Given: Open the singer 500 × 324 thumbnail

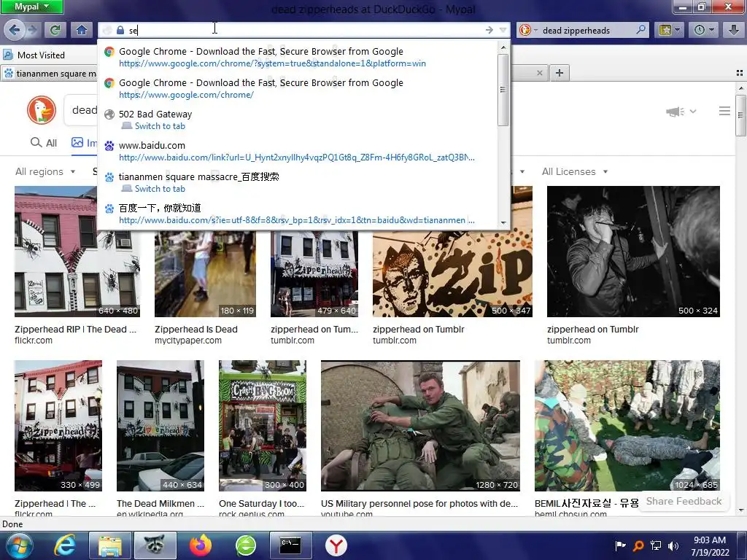Looking at the screenshot, I should click(634, 252).
